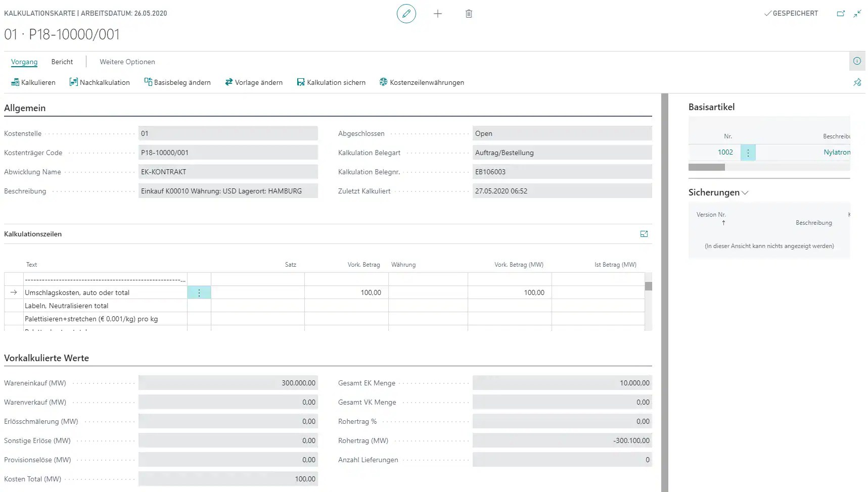Click the share icon in Kalkulationszeilen header
Image resolution: width=868 pixels, height=492 pixels.
[644, 234]
